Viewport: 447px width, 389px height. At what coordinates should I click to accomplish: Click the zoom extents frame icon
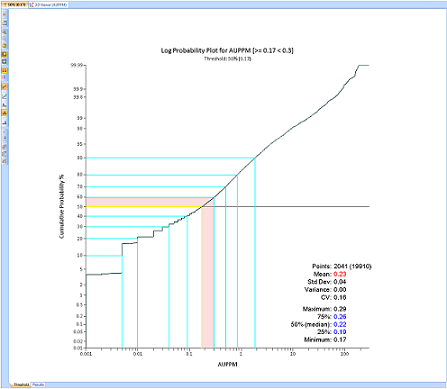[x=4, y=61]
